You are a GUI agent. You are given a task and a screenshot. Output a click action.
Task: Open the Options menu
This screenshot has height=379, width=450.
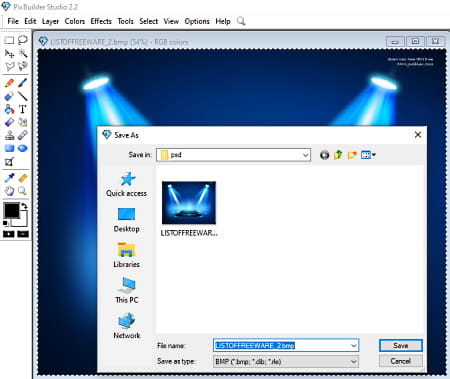click(197, 21)
